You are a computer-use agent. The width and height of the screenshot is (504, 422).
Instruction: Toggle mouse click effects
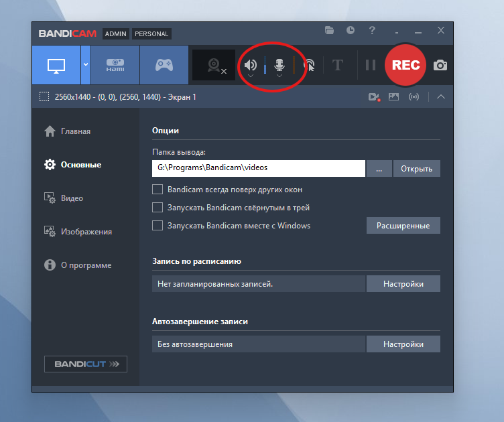click(309, 65)
